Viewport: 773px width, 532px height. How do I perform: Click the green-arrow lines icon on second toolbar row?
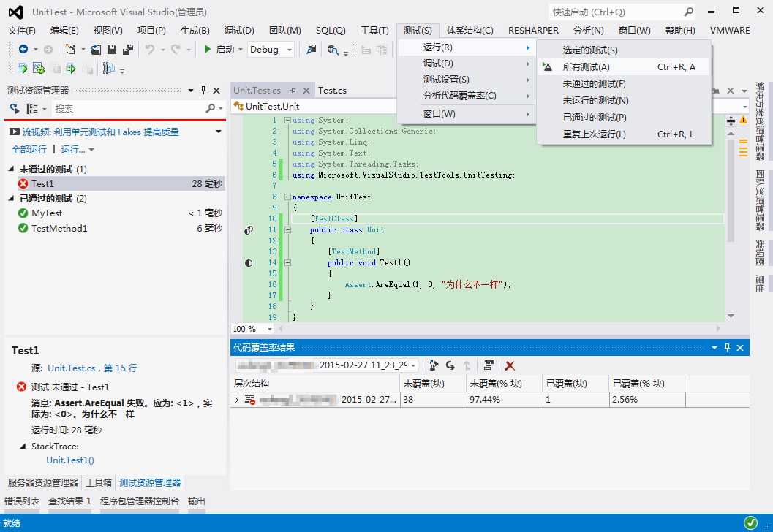(71, 69)
